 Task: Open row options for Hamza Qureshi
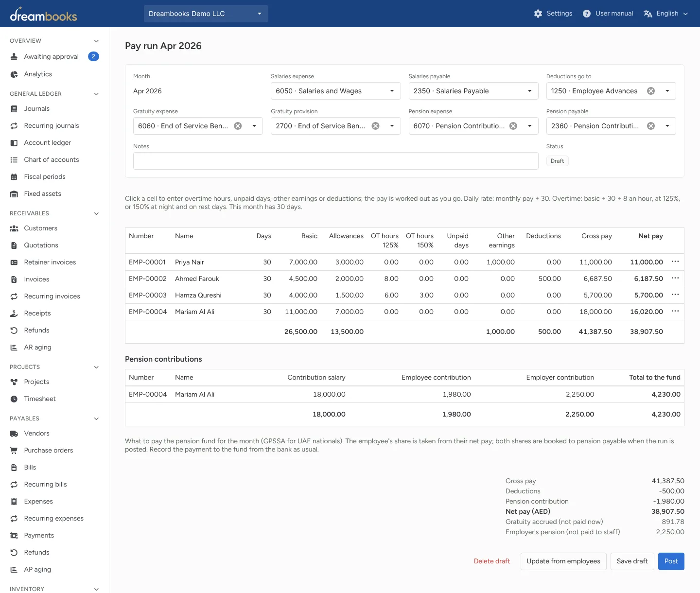click(x=675, y=295)
